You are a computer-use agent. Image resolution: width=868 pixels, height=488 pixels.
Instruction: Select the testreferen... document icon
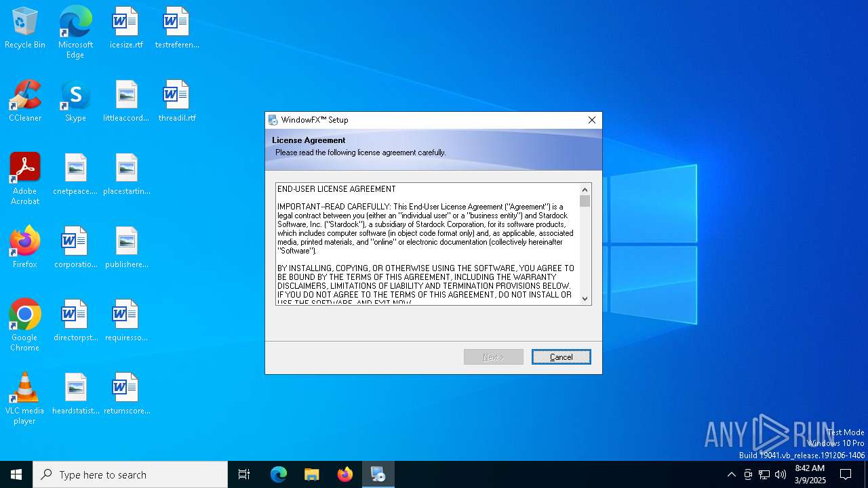coord(176,28)
